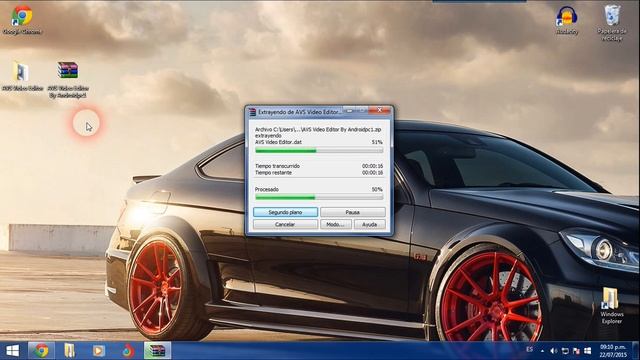Click the file progress bar at 51%
The height and width of the screenshot is (360, 640).
tap(319, 151)
